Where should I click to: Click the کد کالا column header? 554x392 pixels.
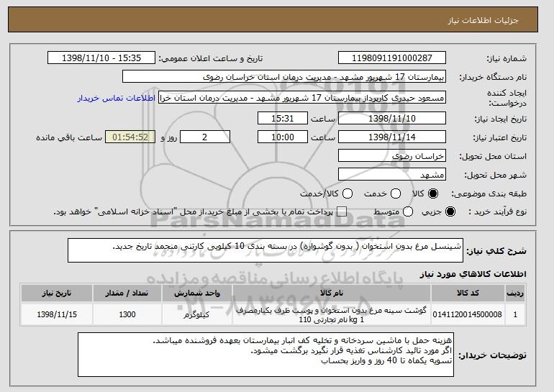[x=468, y=293]
